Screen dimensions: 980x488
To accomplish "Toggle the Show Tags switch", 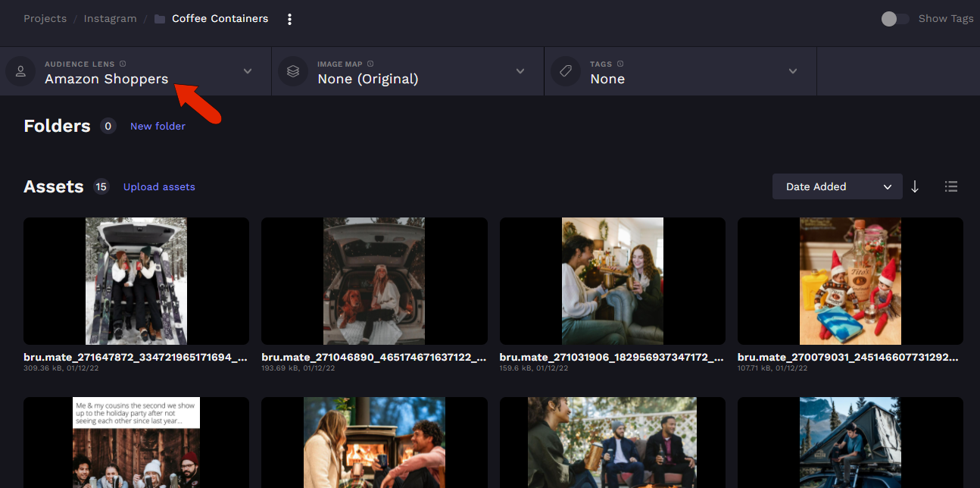I will 895,19.
